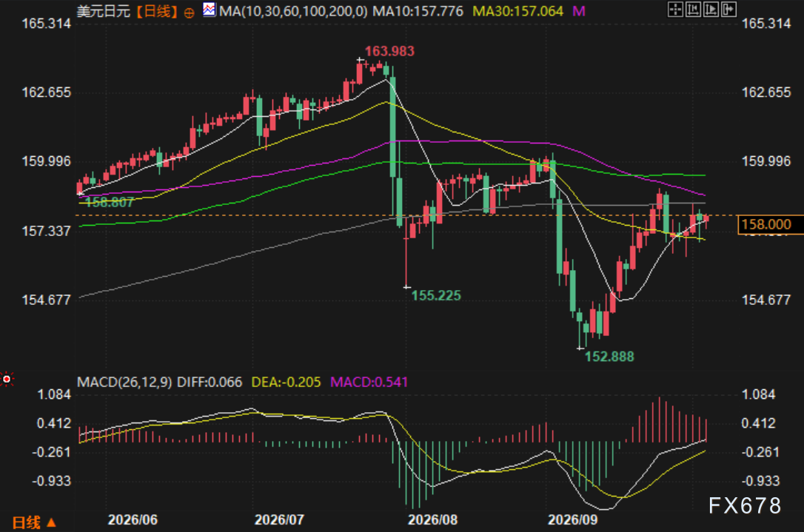Click the 2026/06 date on time axis
804x532 pixels.
pos(133,520)
